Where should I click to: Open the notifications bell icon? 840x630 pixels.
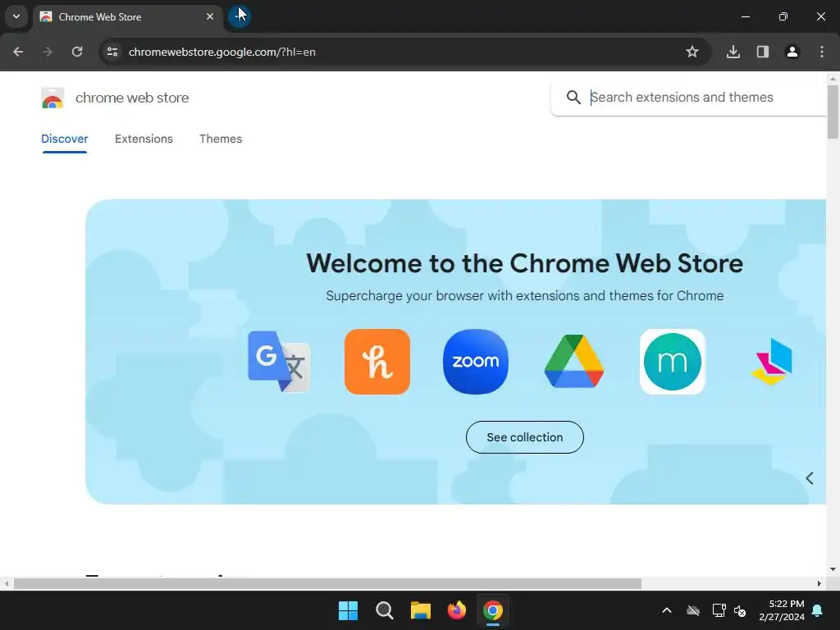click(818, 610)
